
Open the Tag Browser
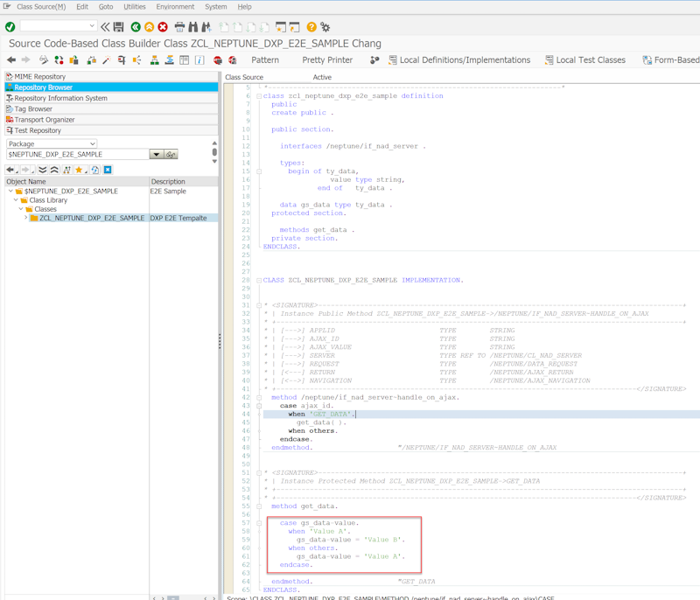click(111, 108)
